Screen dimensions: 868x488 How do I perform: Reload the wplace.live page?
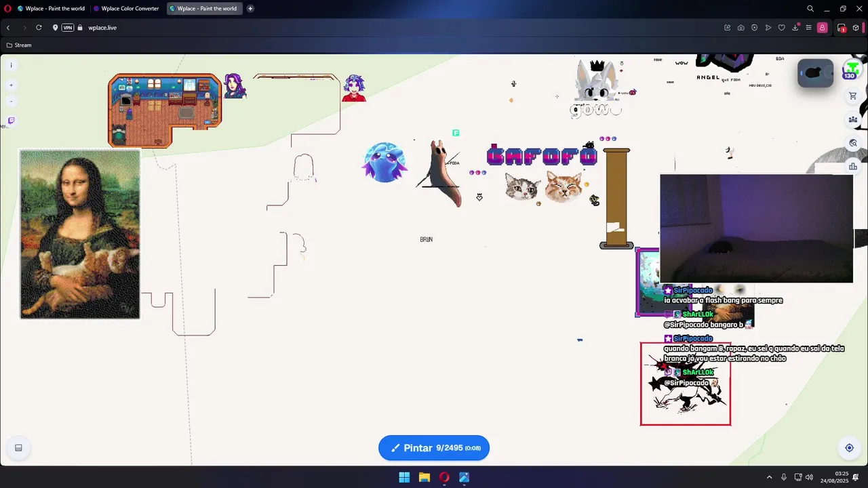tap(39, 28)
